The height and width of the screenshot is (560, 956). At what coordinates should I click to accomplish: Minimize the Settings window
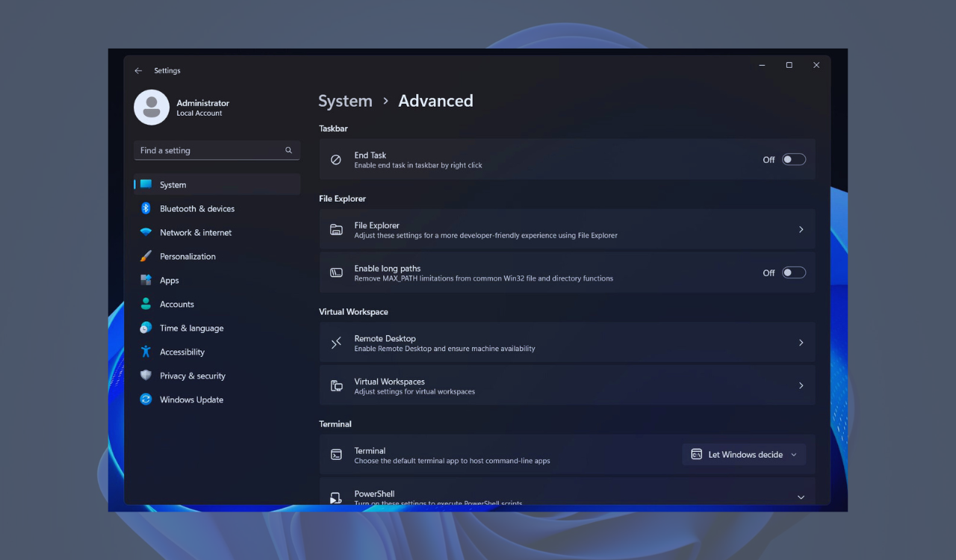(762, 65)
